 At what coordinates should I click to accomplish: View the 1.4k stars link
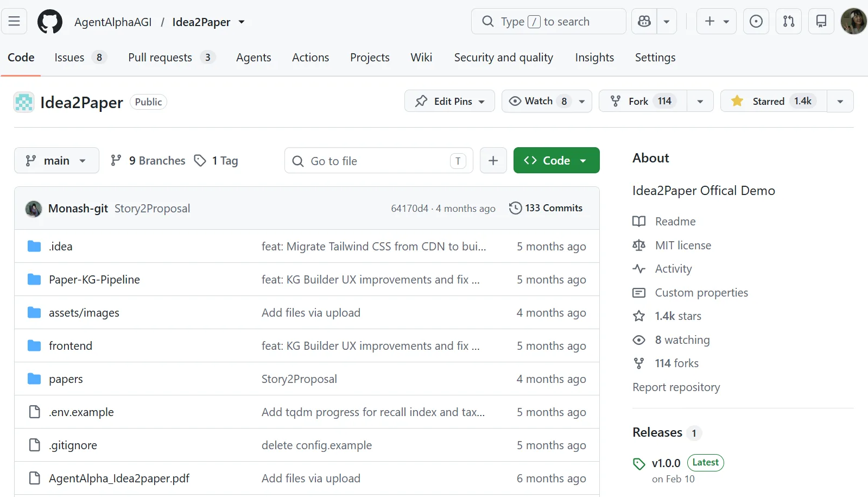(678, 316)
